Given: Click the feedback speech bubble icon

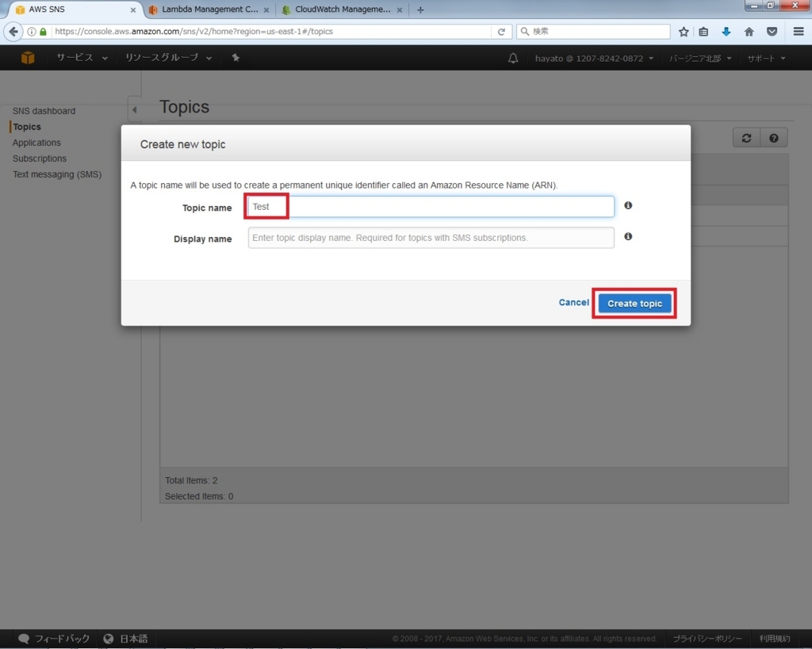Looking at the screenshot, I should click(x=24, y=639).
